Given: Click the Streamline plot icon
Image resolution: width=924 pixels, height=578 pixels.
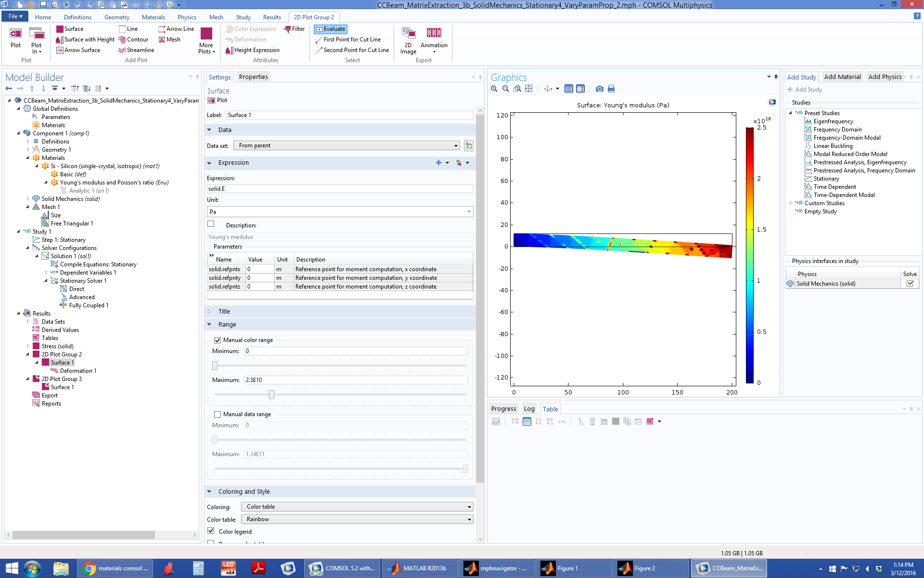Looking at the screenshot, I should pos(122,50).
